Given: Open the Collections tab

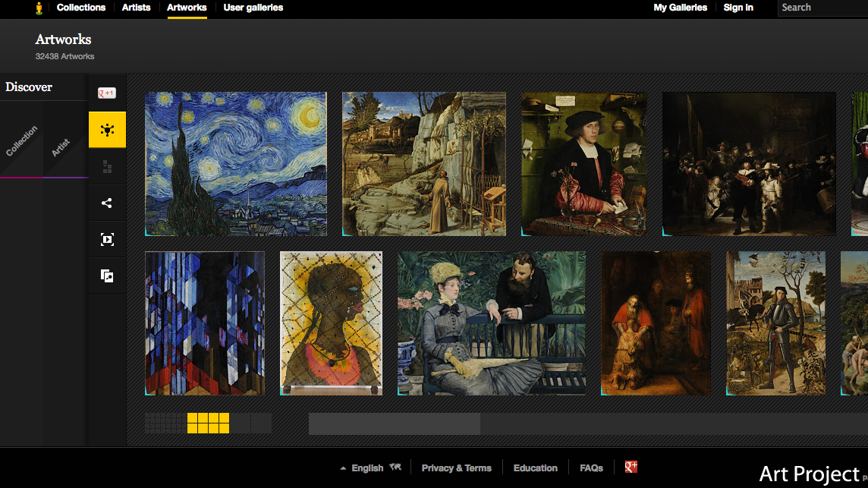Looking at the screenshot, I should (81, 8).
